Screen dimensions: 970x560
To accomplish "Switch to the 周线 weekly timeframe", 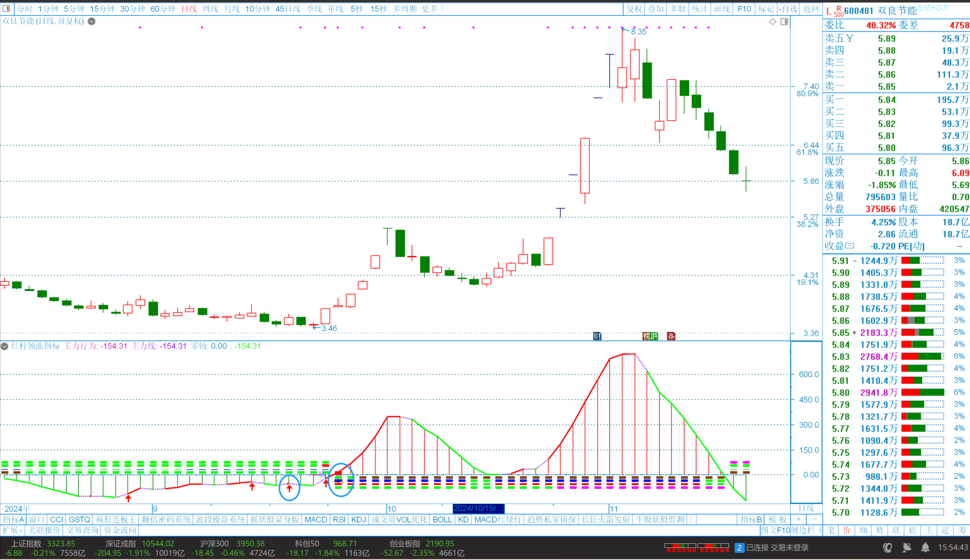I will 210,9.
